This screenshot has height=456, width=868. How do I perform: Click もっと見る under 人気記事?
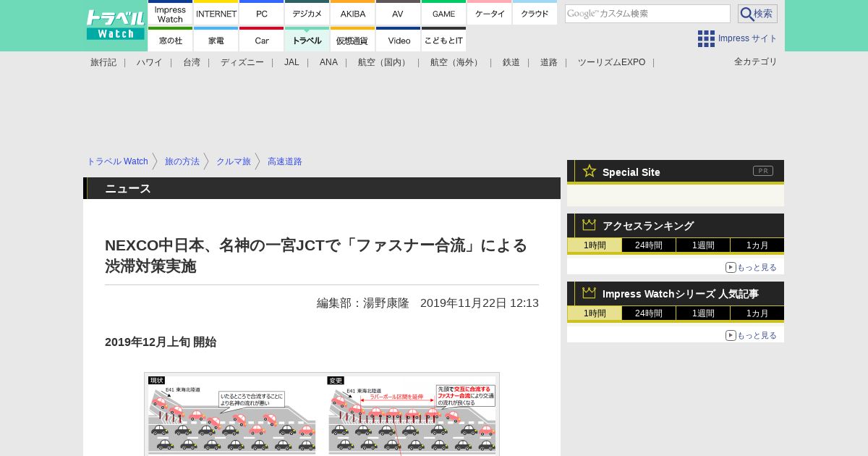point(751,335)
